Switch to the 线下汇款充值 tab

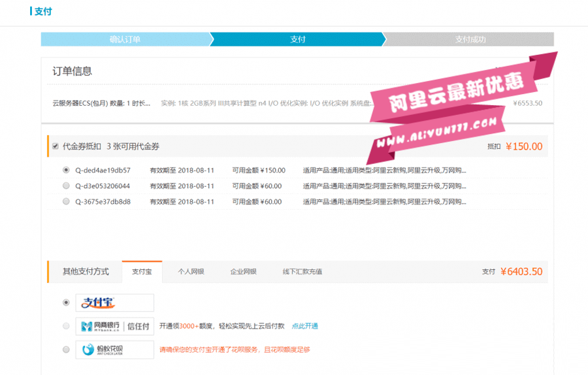[302, 272]
